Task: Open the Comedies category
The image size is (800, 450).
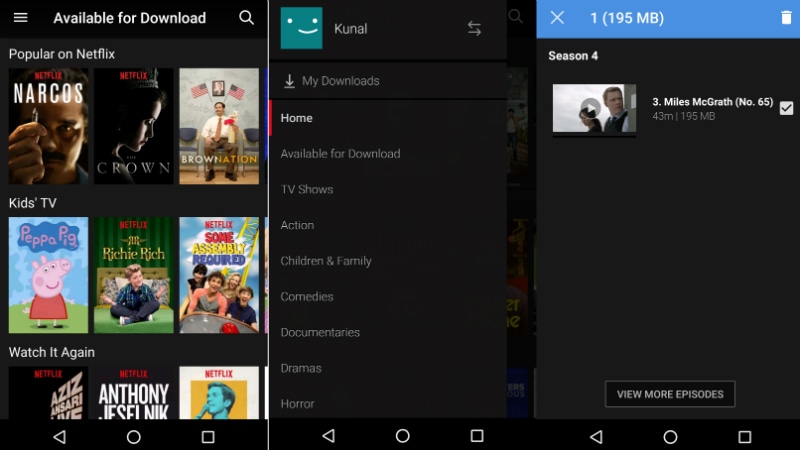Action: coord(388,296)
